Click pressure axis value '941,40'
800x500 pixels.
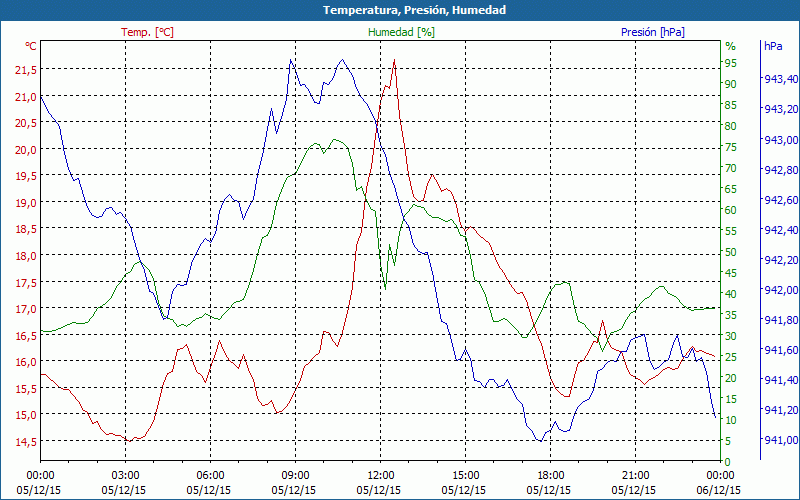point(781,380)
